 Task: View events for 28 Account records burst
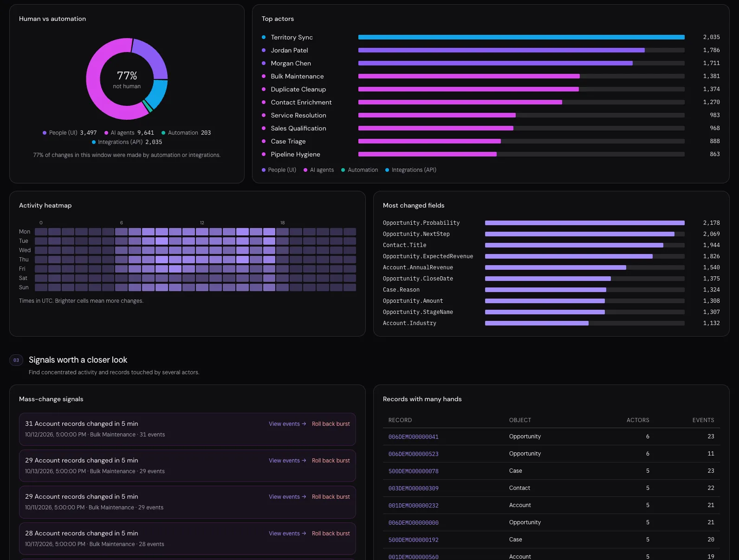[287, 534]
